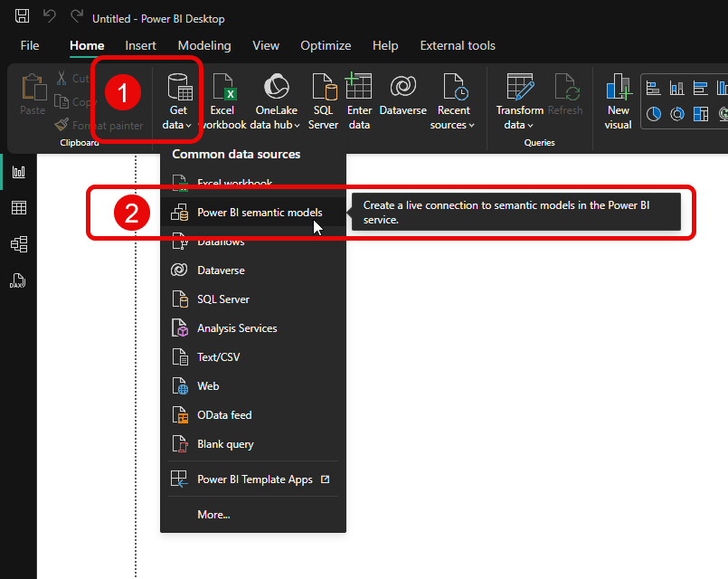Choose Dataverse from the data sources list

tap(253, 271)
